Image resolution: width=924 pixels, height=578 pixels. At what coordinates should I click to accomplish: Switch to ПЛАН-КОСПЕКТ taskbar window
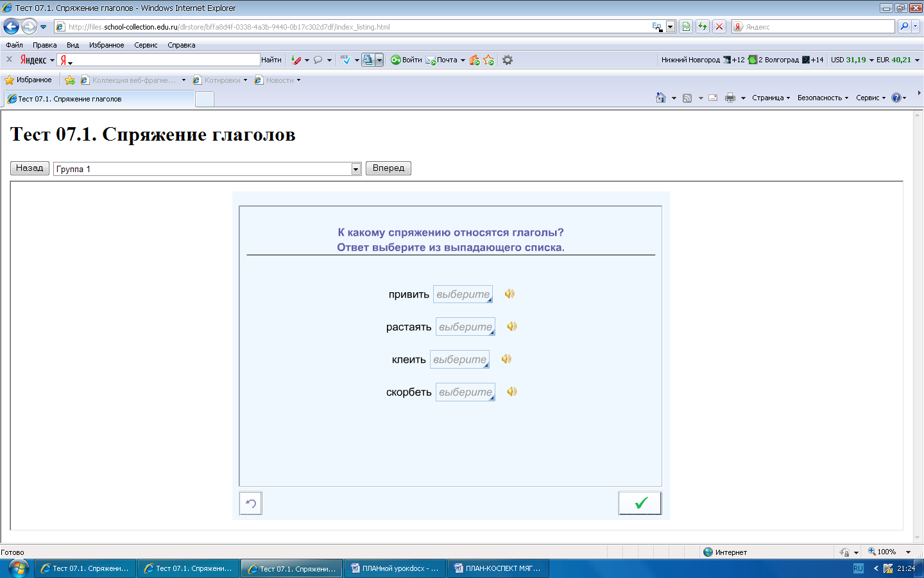click(499, 568)
